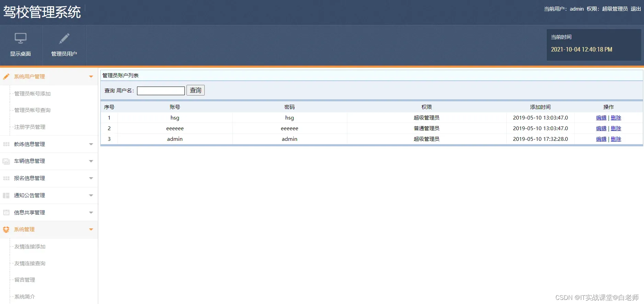
Task: Click the 操作 column header
Action: [x=609, y=107]
